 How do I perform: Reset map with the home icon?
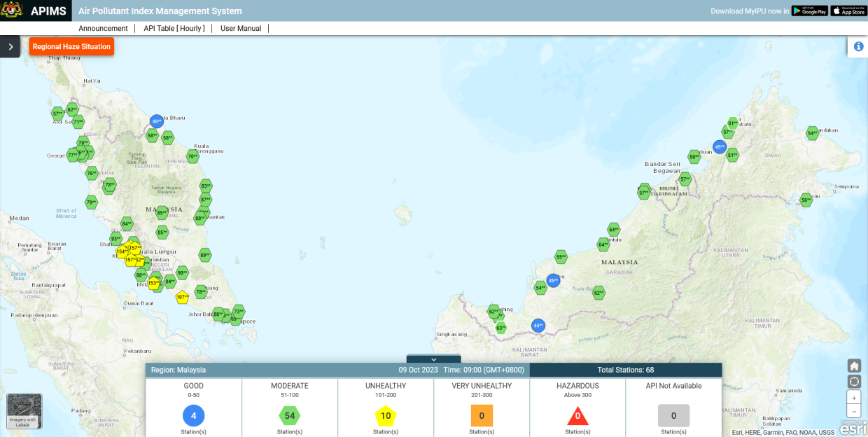854,366
